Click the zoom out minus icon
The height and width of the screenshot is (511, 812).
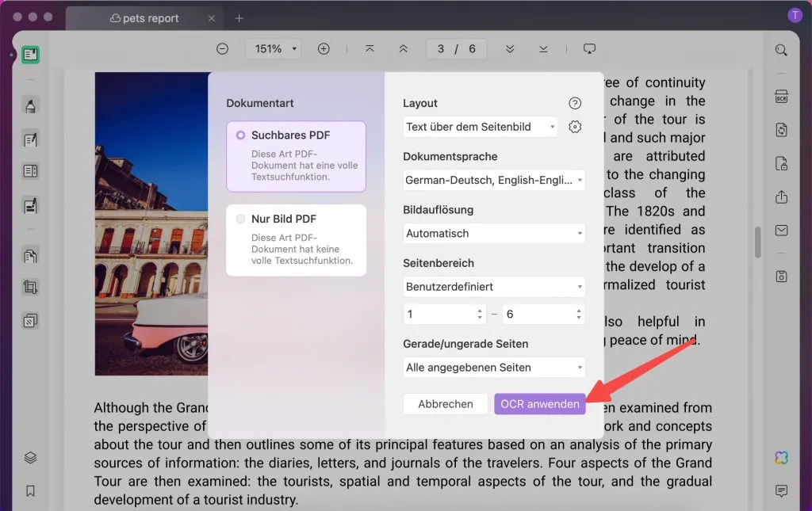click(x=222, y=48)
